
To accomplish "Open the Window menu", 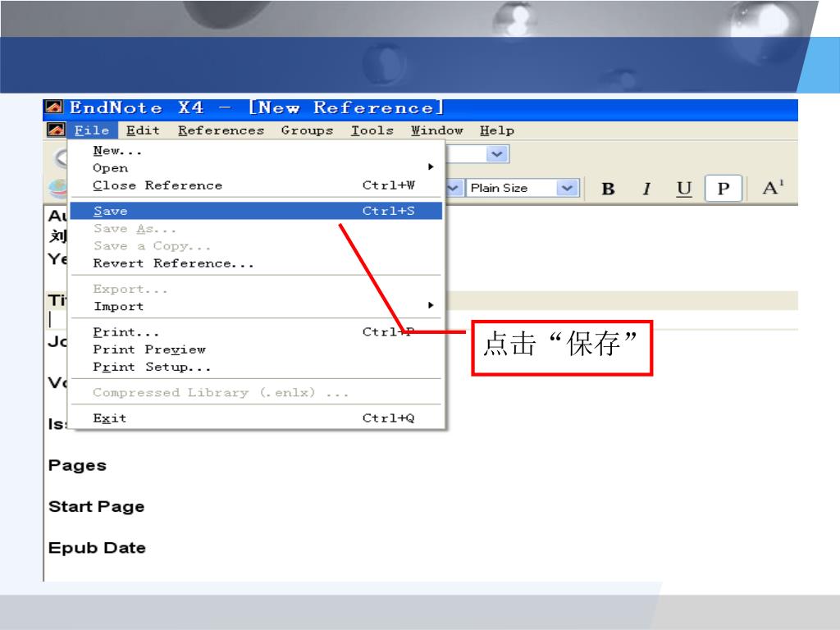I will pos(436,130).
